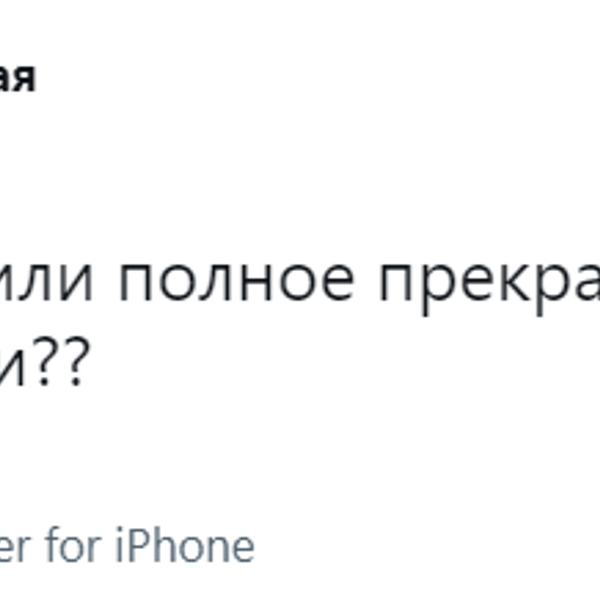This screenshot has height=600, width=600.
Task: Click the letter "f" in the word "for"
Action: coord(53,545)
